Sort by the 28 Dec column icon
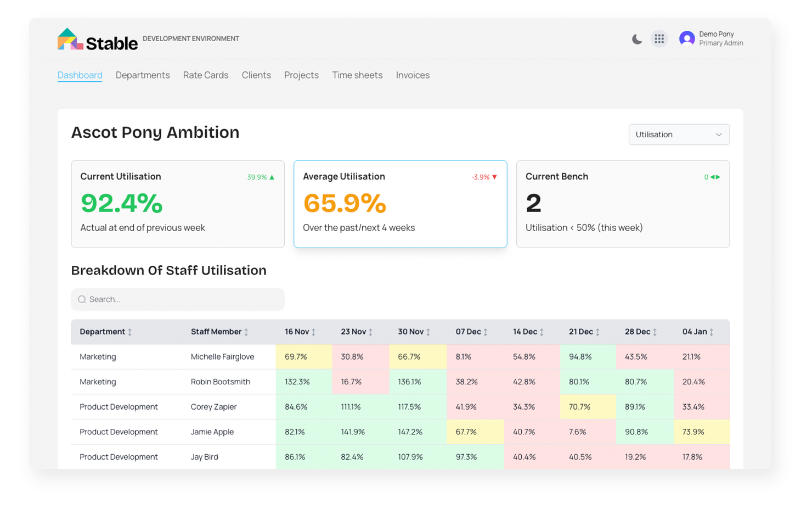The image size is (812, 520). [x=655, y=332]
